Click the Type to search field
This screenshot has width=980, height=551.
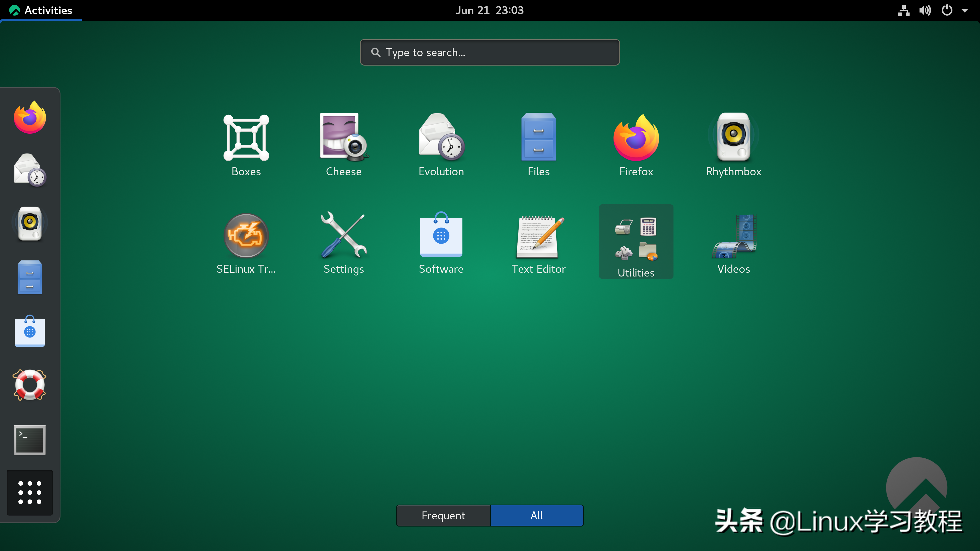490,52
